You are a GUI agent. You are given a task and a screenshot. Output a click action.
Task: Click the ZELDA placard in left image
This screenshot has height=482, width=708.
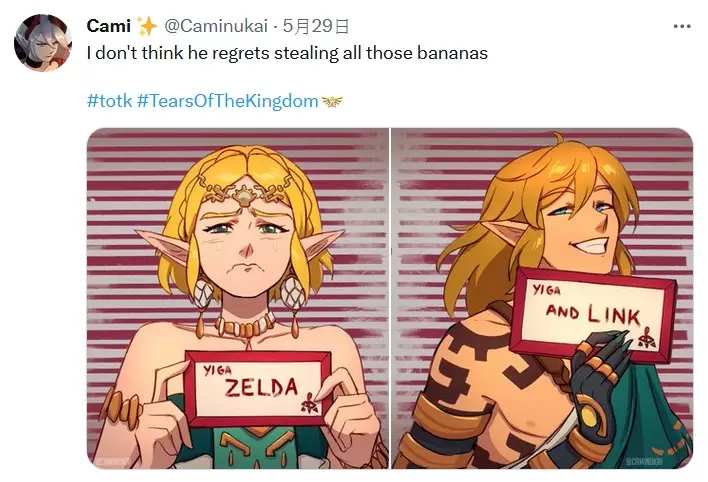(x=259, y=385)
